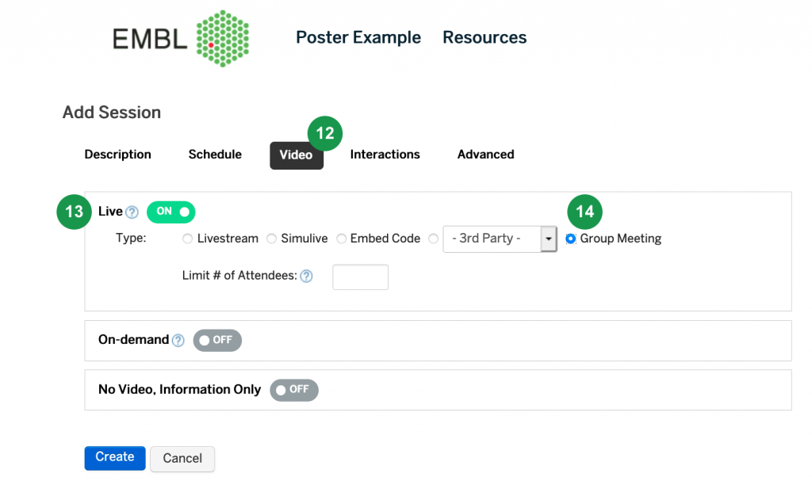Select the Livestream radio option
The width and height of the screenshot is (812, 504).
[x=187, y=239]
